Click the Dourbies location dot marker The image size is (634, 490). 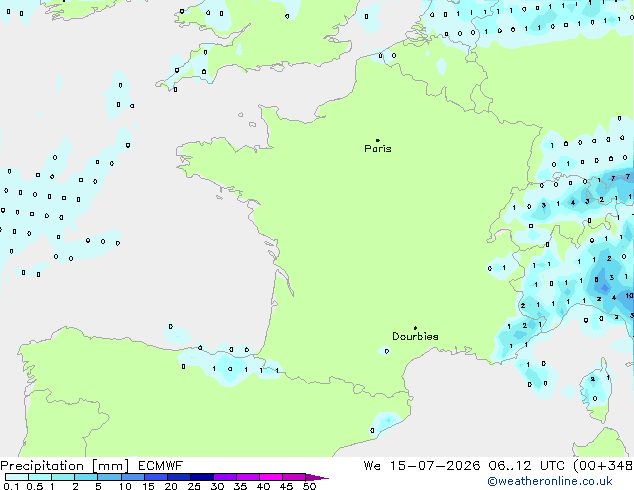point(415,328)
